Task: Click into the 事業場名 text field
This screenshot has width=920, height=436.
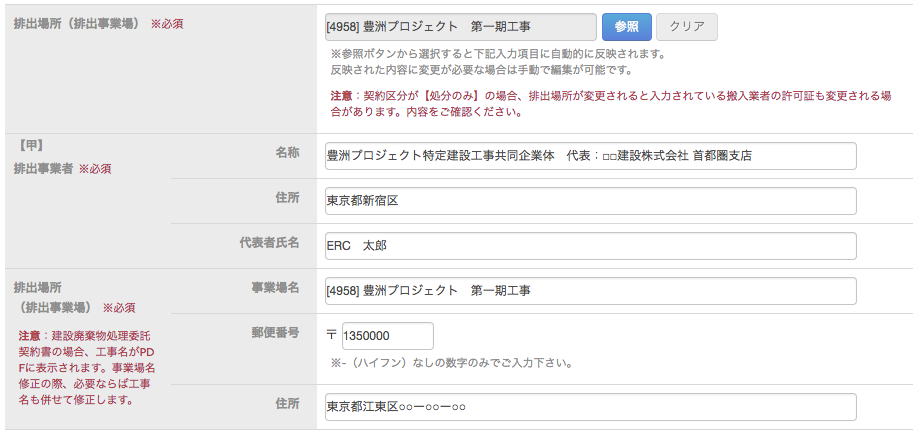Action: (590, 291)
